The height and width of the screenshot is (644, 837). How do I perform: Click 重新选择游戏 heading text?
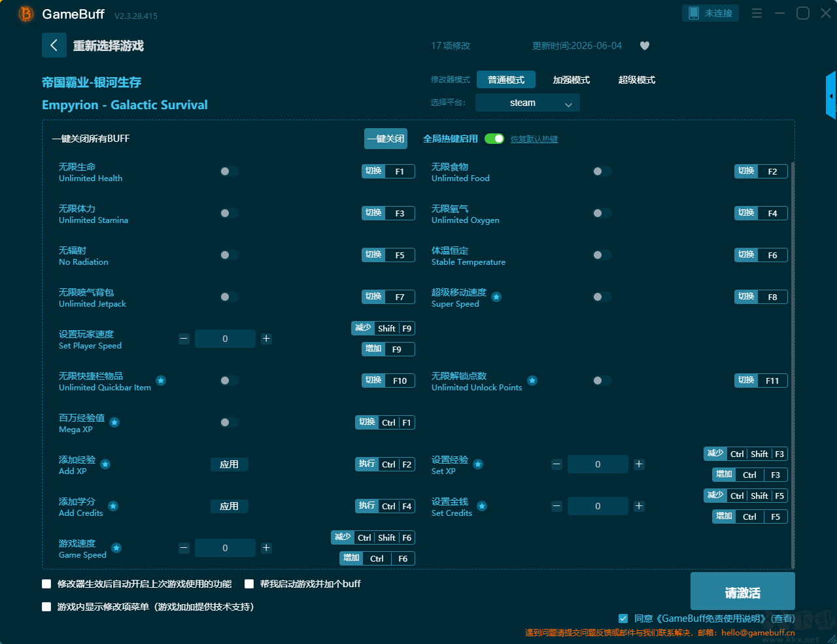click(x=109, y=46)
